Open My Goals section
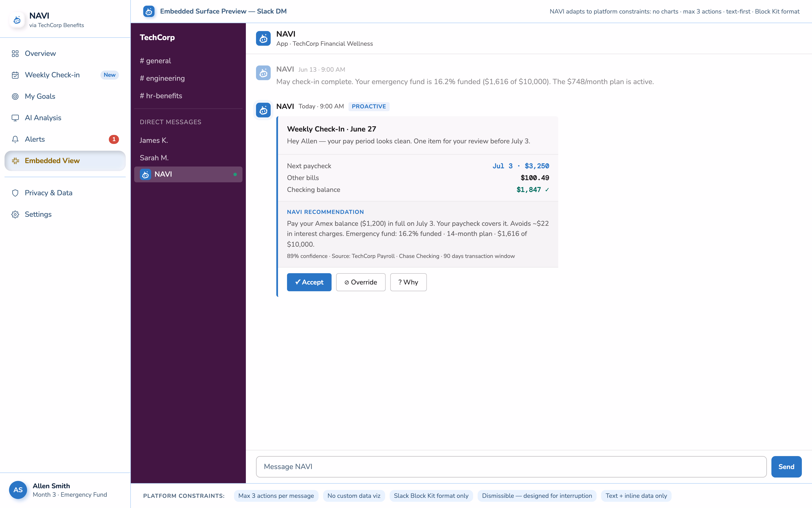Image resolution: width=812 pixels, height=508 pixels. (x=65, y=96)
